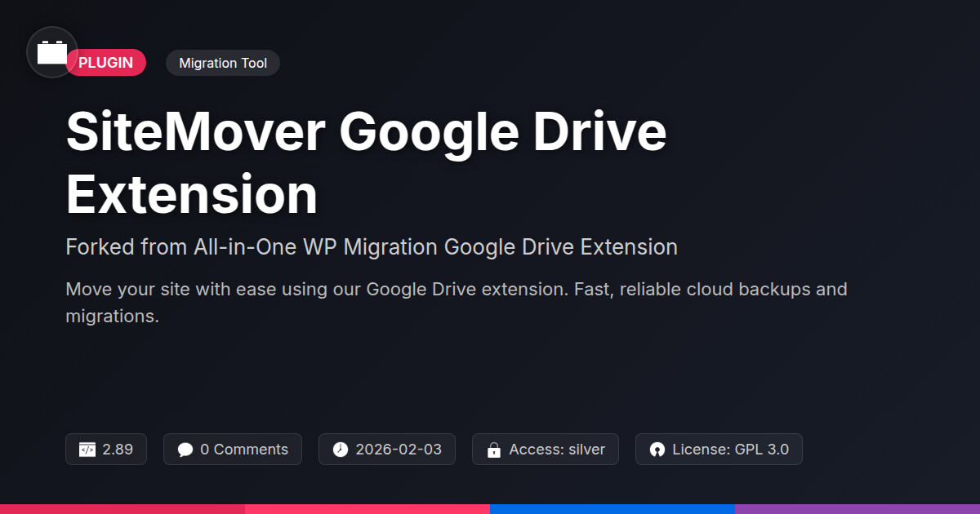Viewport: 980px width, 514px height.
Task: Open the 0 Comments link
Action: pos(243,450)
